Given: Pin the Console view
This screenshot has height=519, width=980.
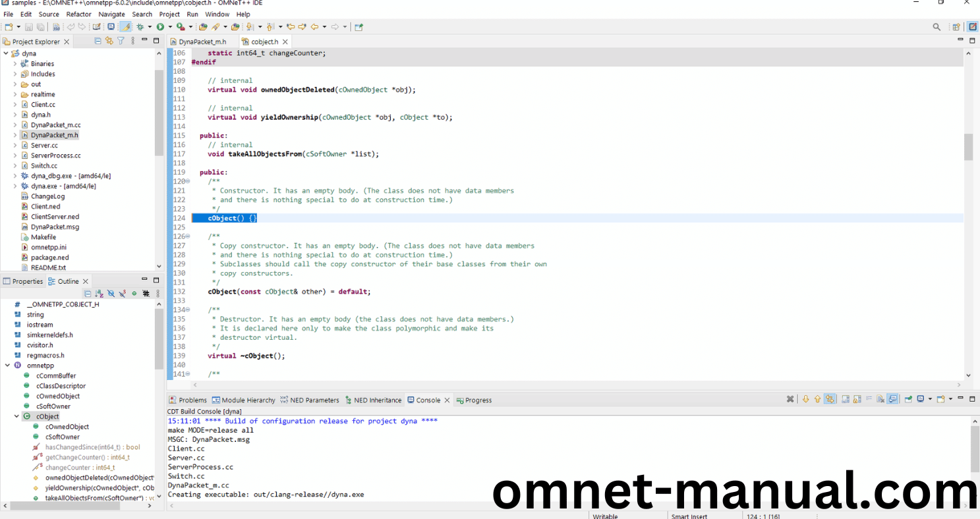Looking at the screenshot, I should point(908,399).
